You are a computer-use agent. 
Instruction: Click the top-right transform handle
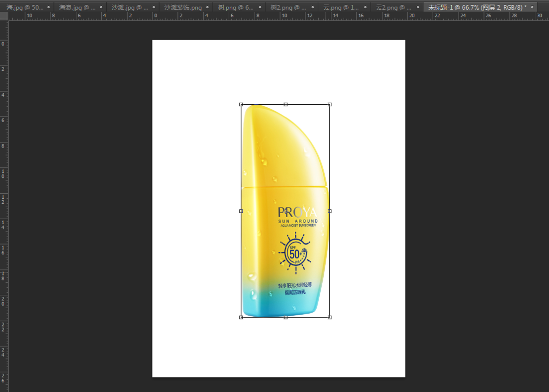point(329,104)
